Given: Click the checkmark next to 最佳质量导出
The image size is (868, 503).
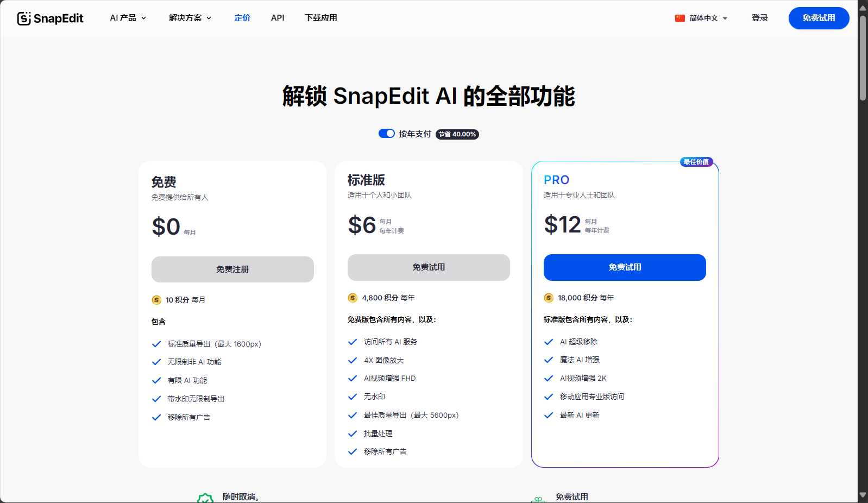Looking at the screenshot, I should (353, 415).
